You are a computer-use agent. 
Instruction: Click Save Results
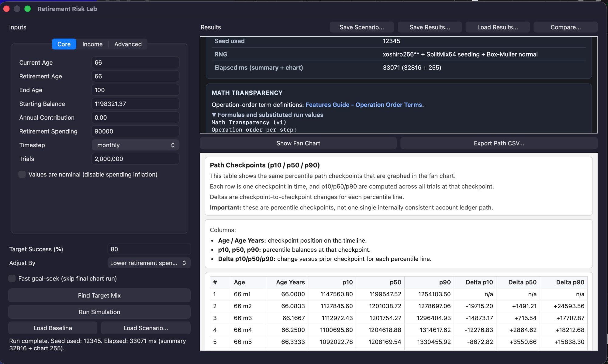point(430,27)
